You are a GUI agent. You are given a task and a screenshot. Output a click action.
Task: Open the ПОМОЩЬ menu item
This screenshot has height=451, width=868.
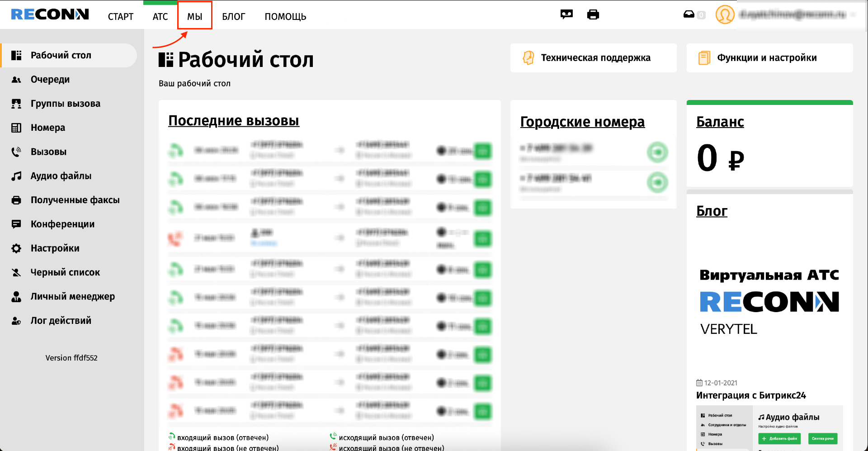coord(285,17)
